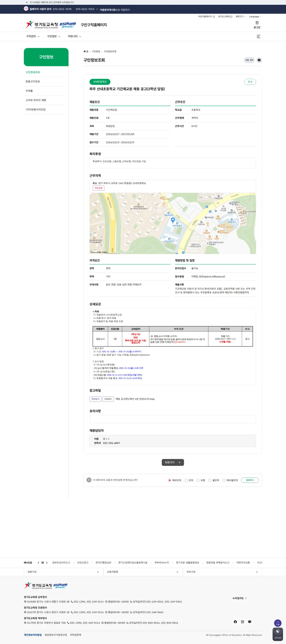Image resolution: width=286 pixels, height=644 pixels.
Task: Click the 지도검색 map search button
Action: tap(99, 188)
